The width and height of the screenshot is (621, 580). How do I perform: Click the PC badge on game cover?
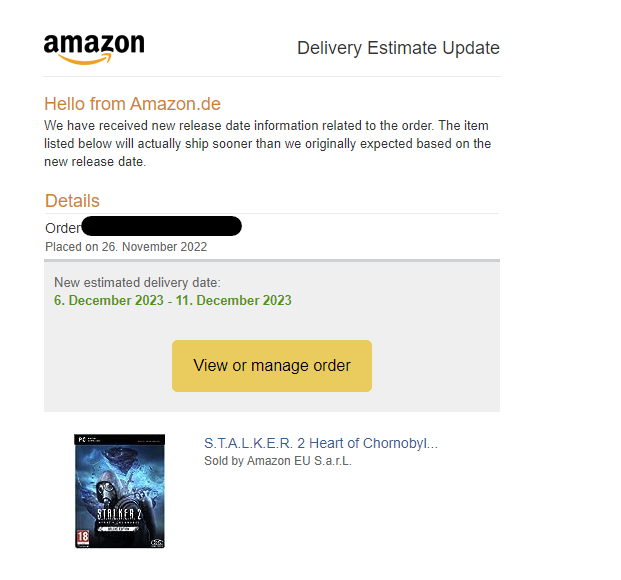(x=82, y=438)
